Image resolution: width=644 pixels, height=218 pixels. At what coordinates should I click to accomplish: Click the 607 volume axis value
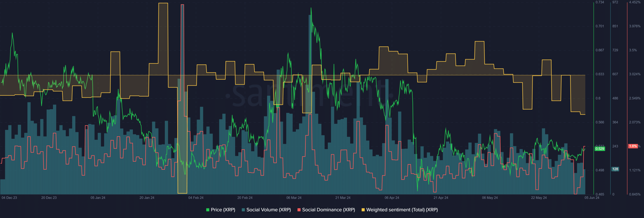pyautogui.click(x=615, y=74)
